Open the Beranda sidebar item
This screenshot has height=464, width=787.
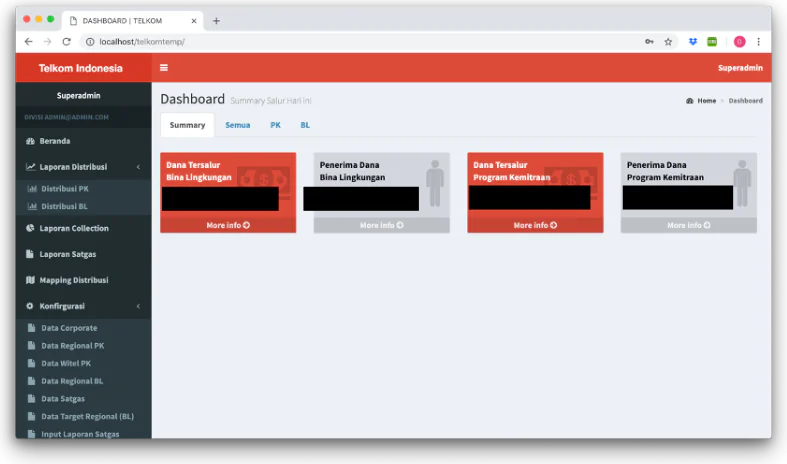83,141
